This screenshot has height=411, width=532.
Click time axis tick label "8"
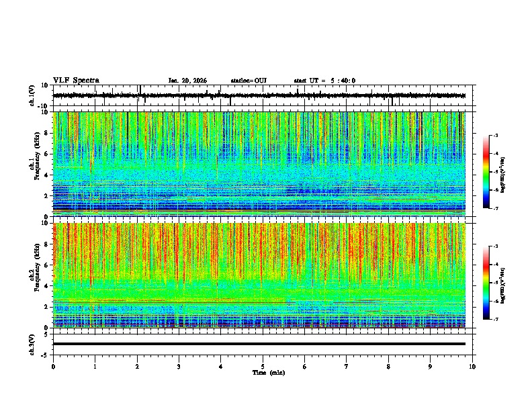388,367
